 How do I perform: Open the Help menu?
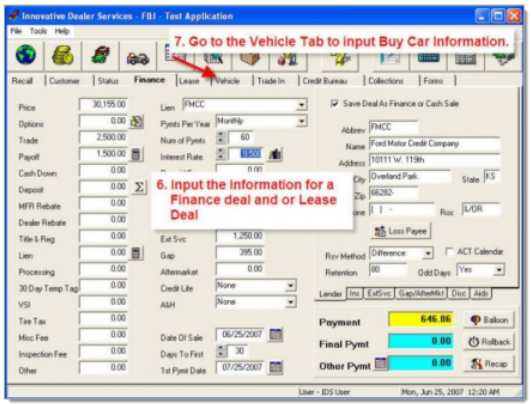pyautogui.click(x=62, y=31)
